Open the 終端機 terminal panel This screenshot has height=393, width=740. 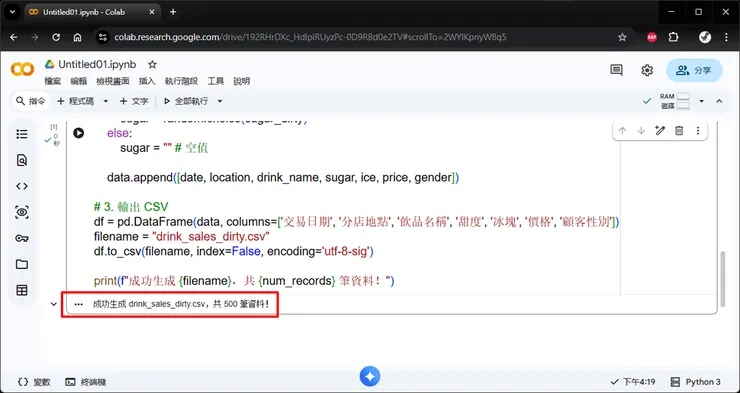(86, 382)
